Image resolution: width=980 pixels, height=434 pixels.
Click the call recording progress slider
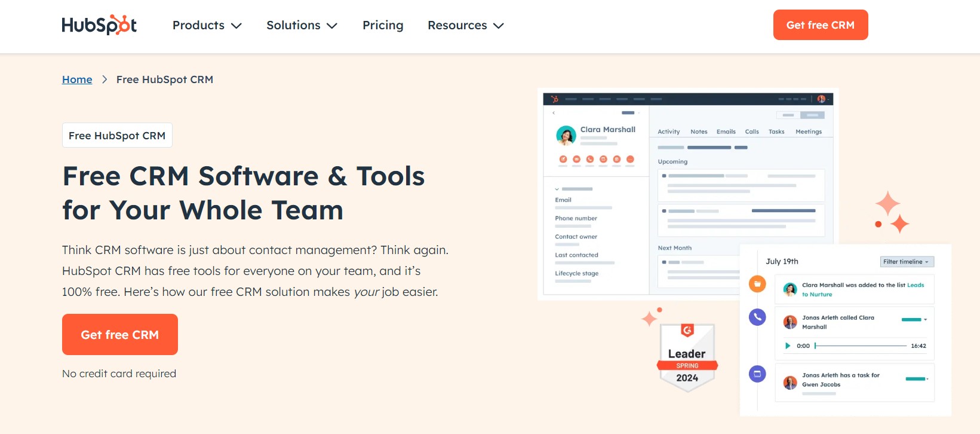(861, 346)
